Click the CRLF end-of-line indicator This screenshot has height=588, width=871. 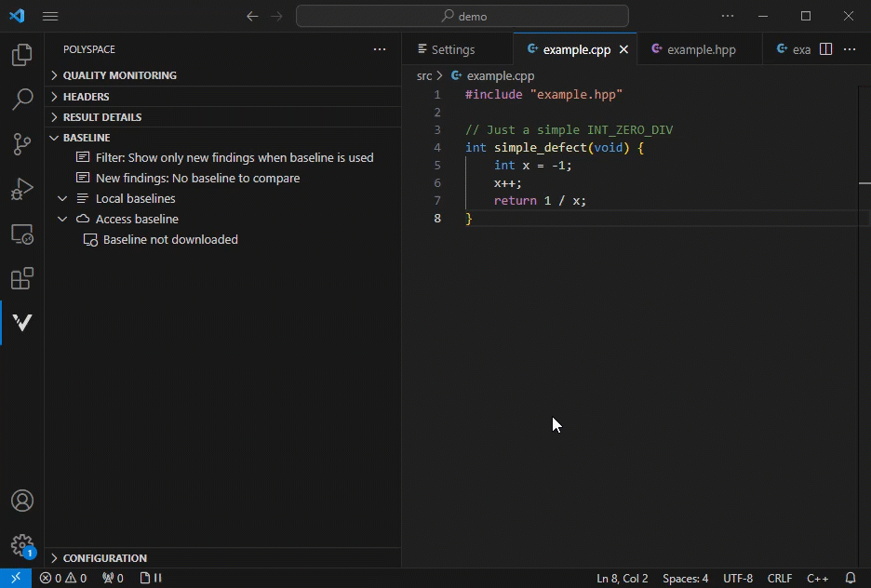[x=780, y=579]
